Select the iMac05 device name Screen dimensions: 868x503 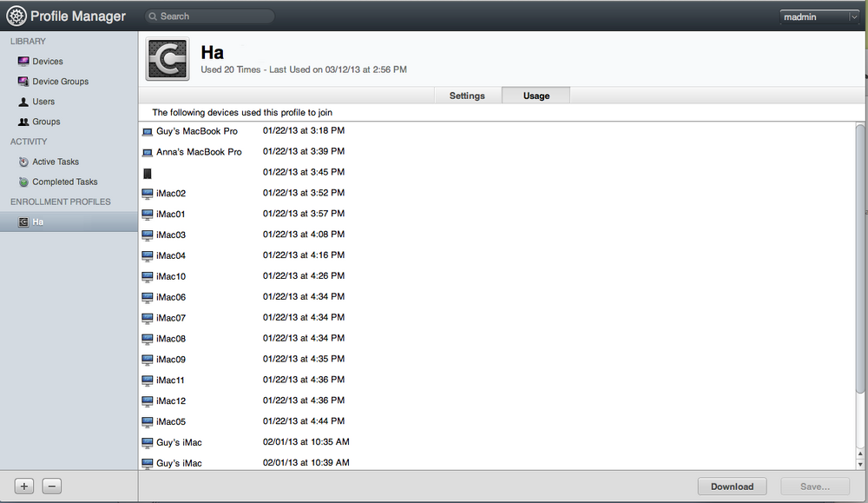pyautogui.click(x=170, y=421)
